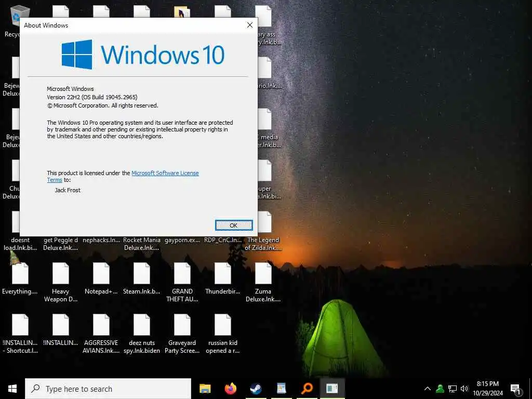Click the Windows 10 logo in the dialog
Viewport: 532px width, 399px height.
(x=143, y=55)
